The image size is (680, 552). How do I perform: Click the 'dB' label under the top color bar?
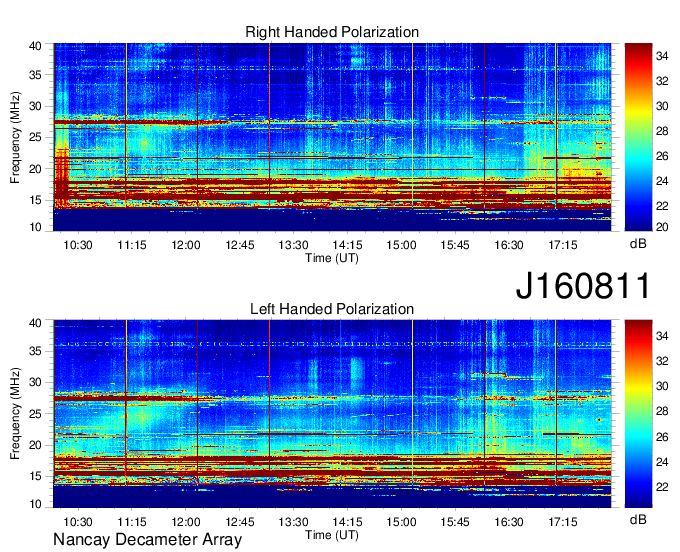click(x=638, y=244)
